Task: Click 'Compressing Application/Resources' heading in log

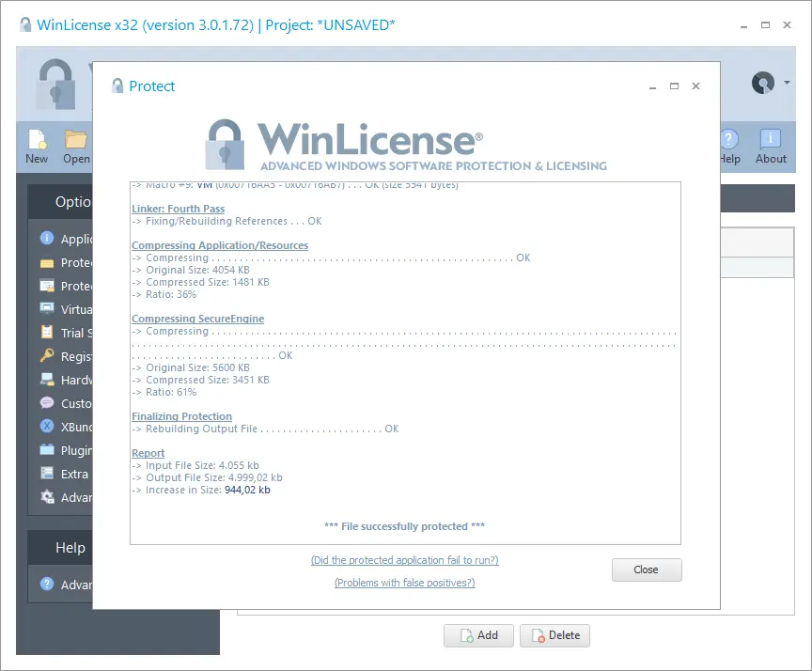Action: coord(220,245)
